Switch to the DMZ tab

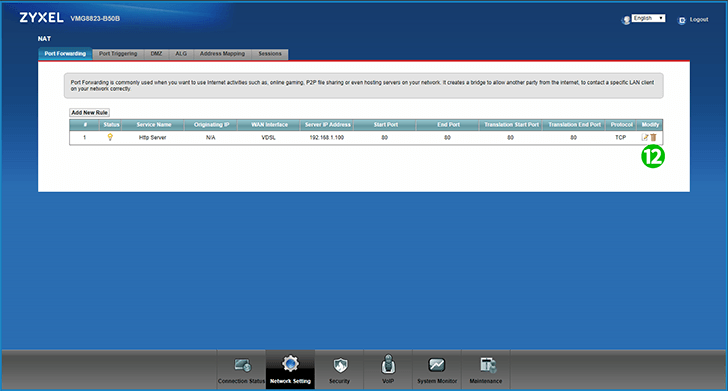coord(156,54)
